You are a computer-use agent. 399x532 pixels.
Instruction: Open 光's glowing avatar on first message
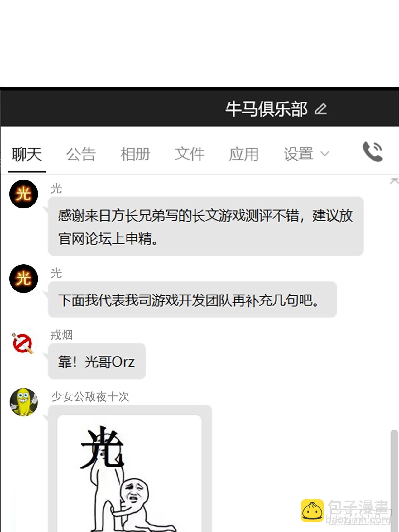pos(24,194)
